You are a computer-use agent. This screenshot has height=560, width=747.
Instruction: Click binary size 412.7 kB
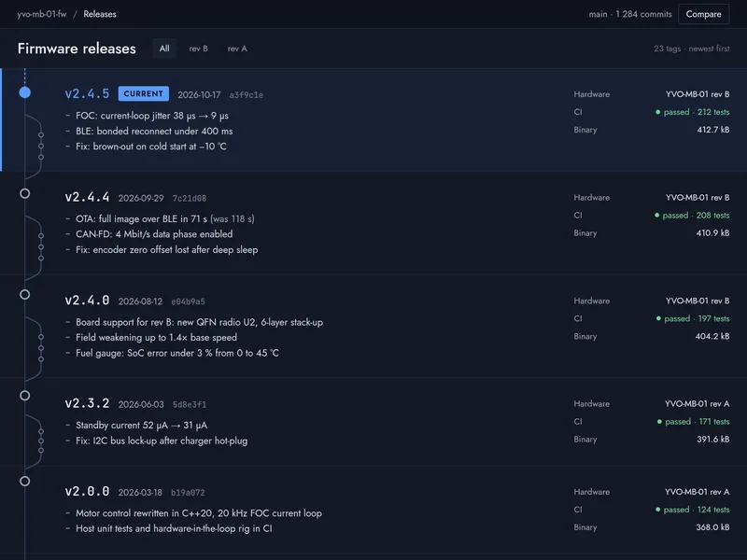[x=713, y=130]
